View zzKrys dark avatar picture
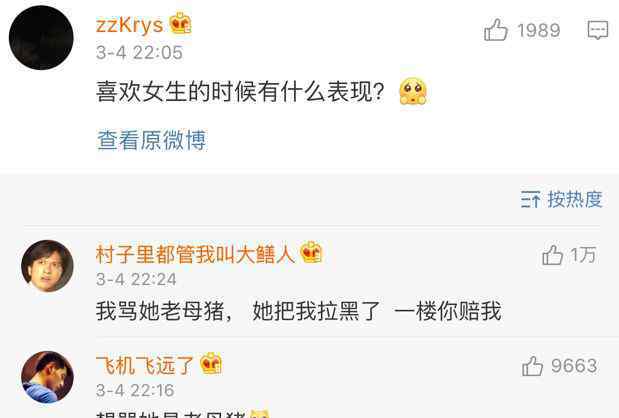 pyautogui.click(x=41, y=38)
